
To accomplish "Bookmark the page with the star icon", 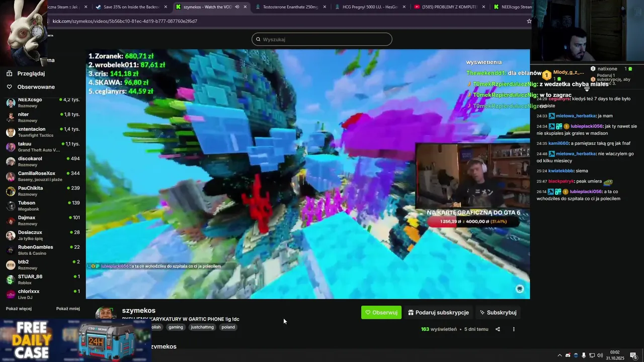I will tap(529, 21).
